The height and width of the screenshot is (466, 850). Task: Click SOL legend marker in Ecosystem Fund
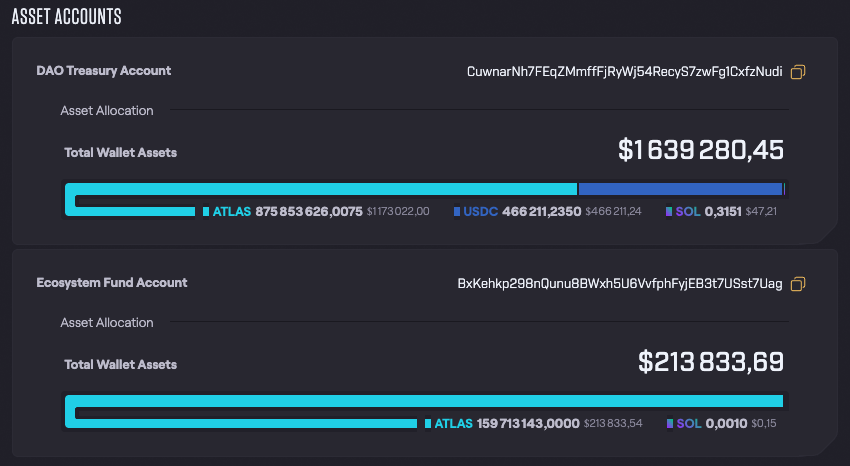click(x=670, y=424)
